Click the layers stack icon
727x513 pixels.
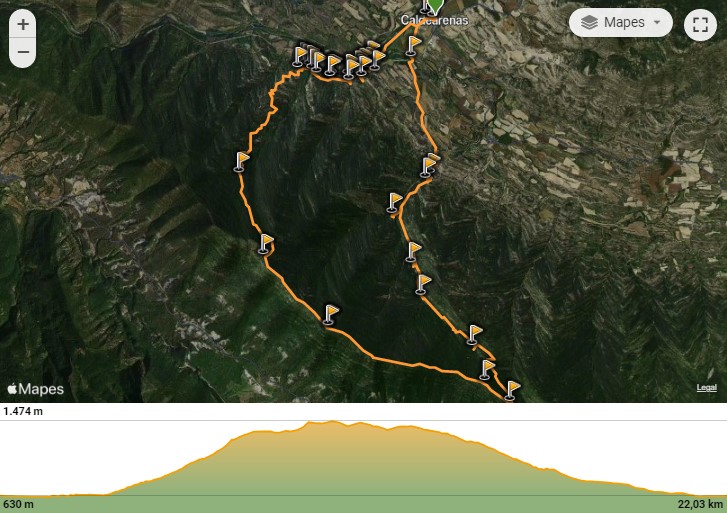589,22
